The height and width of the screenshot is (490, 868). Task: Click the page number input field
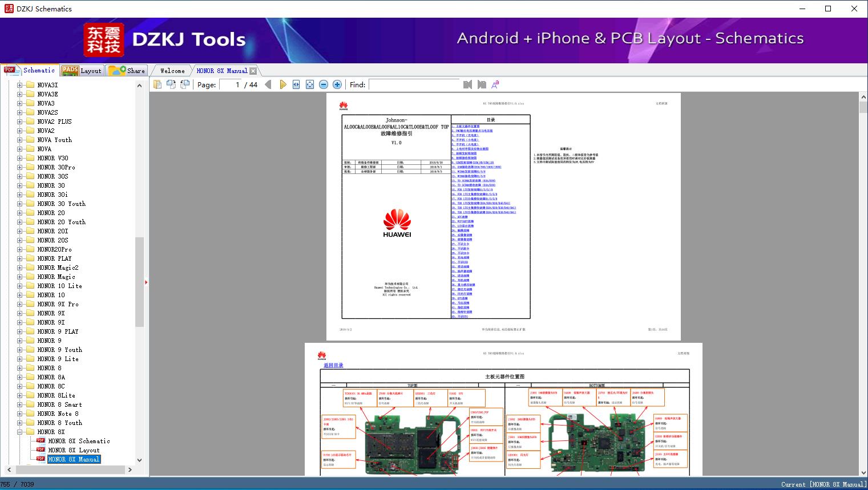click(230, 84)
